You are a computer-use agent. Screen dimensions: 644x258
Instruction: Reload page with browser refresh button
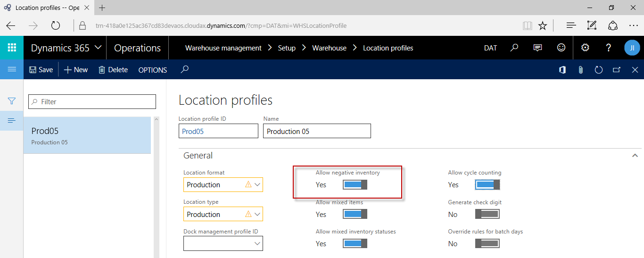(56, 25)
